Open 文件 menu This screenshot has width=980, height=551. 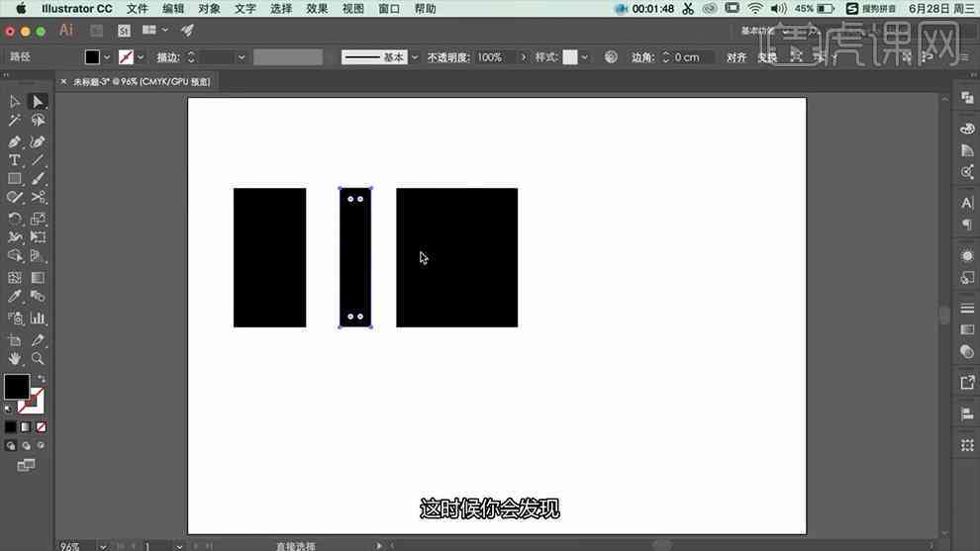tap(137, 9)
